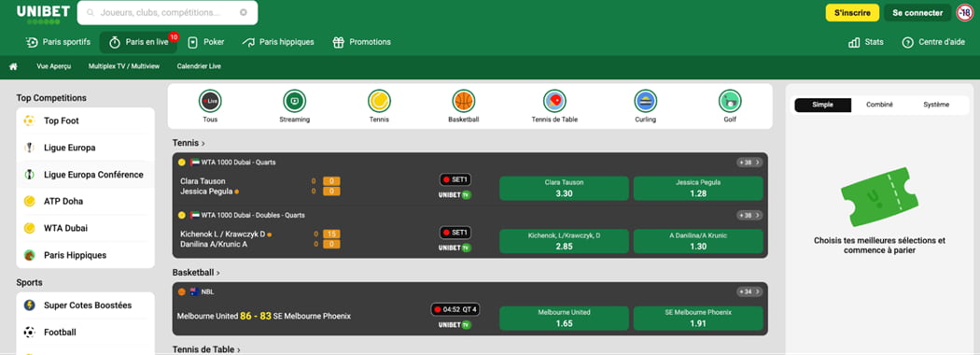
Task: Select the Basketball filter icon
Action: click(x=464, y=100)
